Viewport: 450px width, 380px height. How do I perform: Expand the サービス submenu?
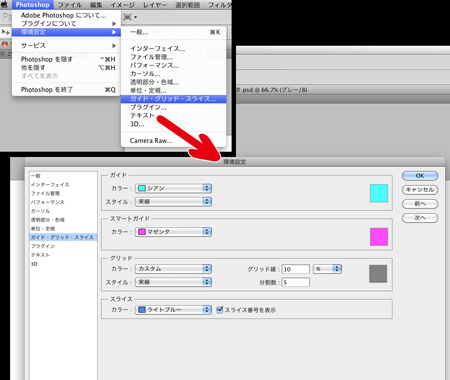(x=66, y=45)
